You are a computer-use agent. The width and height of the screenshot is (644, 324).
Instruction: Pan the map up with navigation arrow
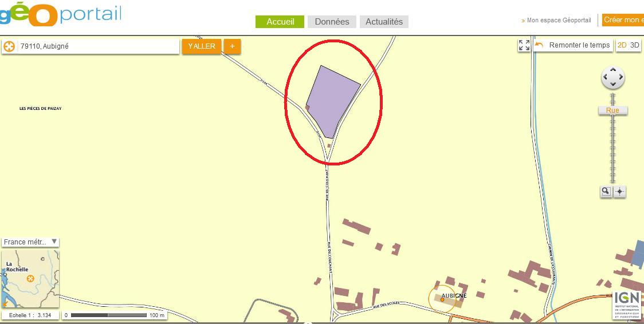point(613,70)
